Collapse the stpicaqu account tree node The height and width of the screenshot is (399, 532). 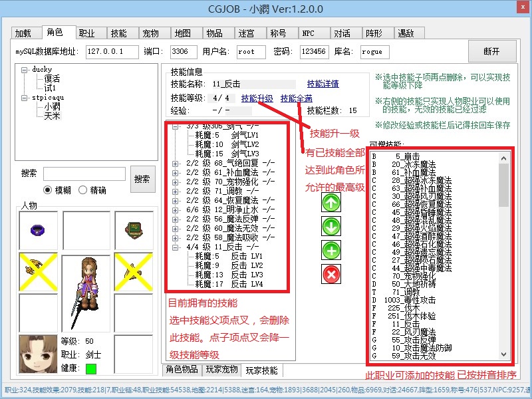click(x=25, y=97)
